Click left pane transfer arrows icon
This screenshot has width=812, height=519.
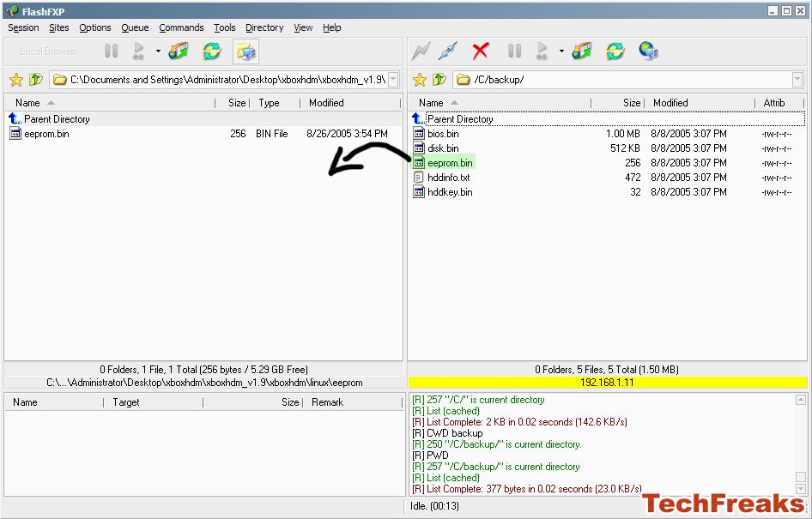tap(179, 51)
